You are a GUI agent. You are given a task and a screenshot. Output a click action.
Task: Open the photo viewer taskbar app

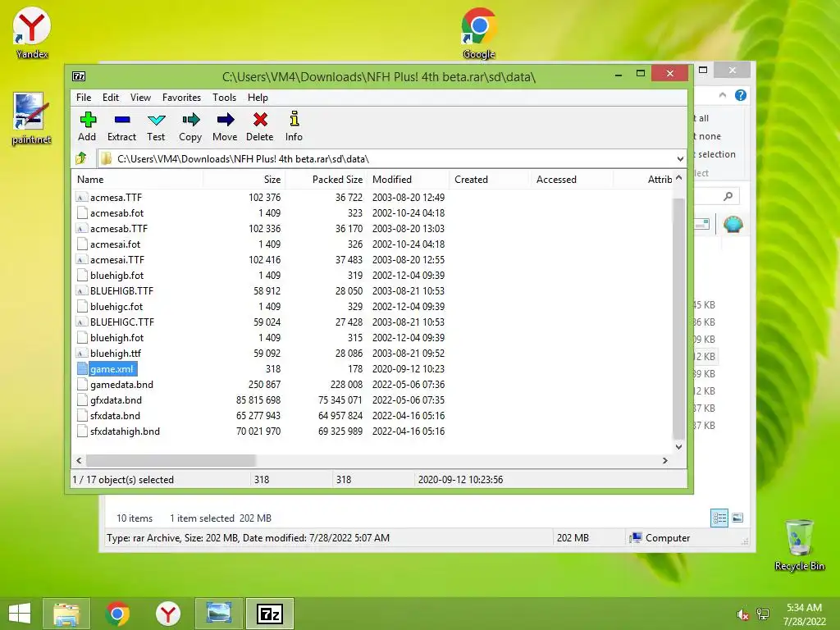pos(219,614)
